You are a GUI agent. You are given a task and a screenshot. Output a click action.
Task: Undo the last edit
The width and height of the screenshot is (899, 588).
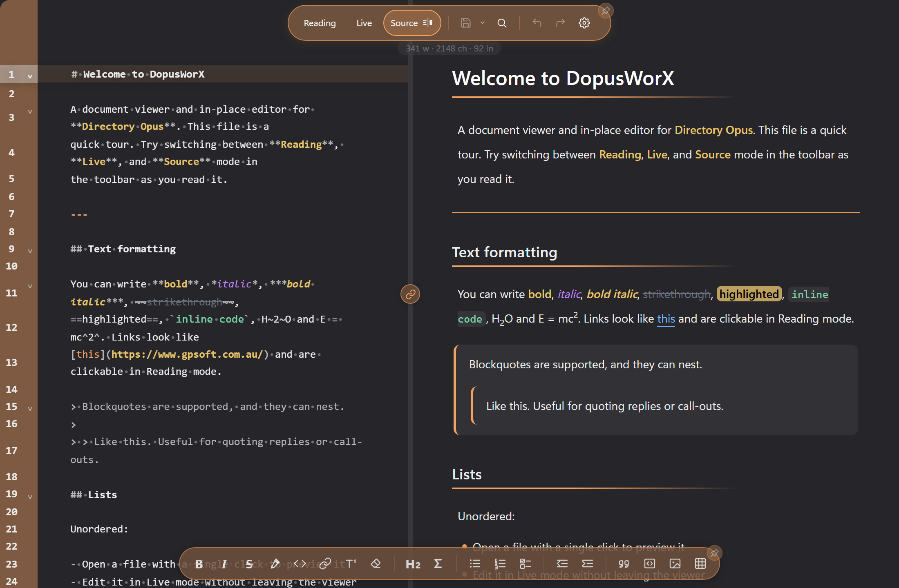(x=537, y=23)
